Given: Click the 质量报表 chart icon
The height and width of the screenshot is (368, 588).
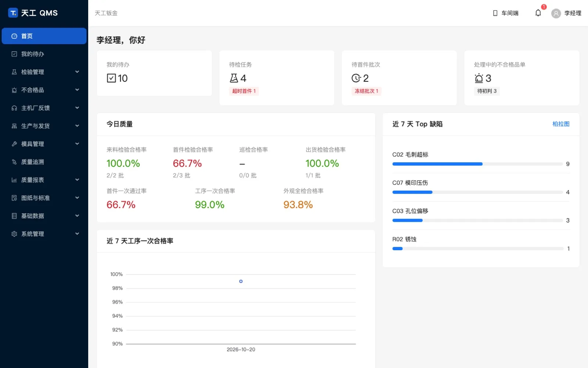Looking at the screenshot, I should point(14,180).
